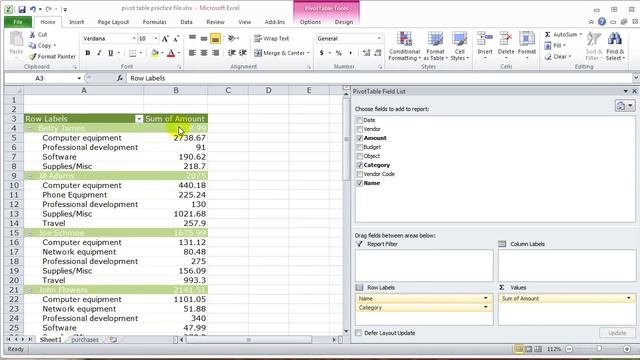The height and width of the screenshot is (360, 640).
Task: Align text right
Action: click(x=216, y=53)
